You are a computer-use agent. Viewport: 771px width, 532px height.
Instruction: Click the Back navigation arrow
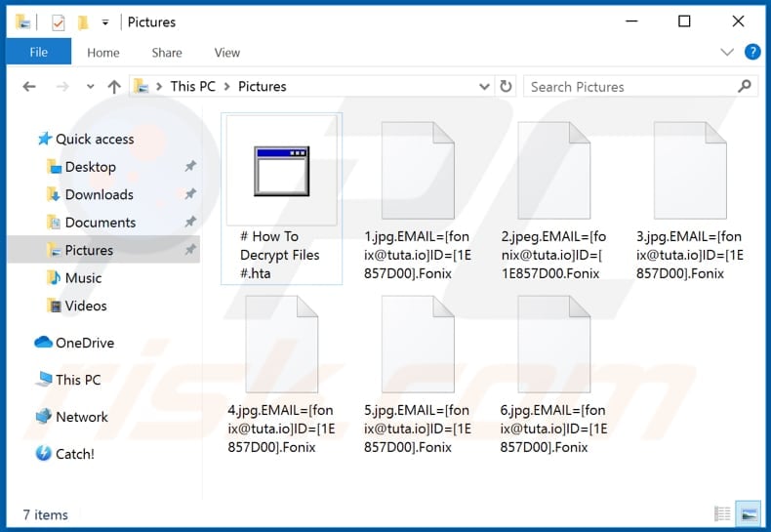(29, 87)
